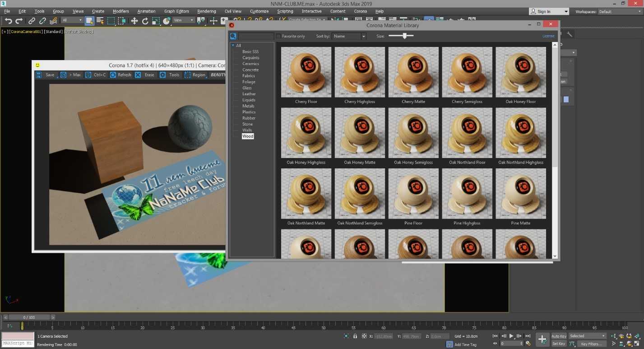
Task: Toggle the selection lock padlock icon
Action: (x=355, y=336)
